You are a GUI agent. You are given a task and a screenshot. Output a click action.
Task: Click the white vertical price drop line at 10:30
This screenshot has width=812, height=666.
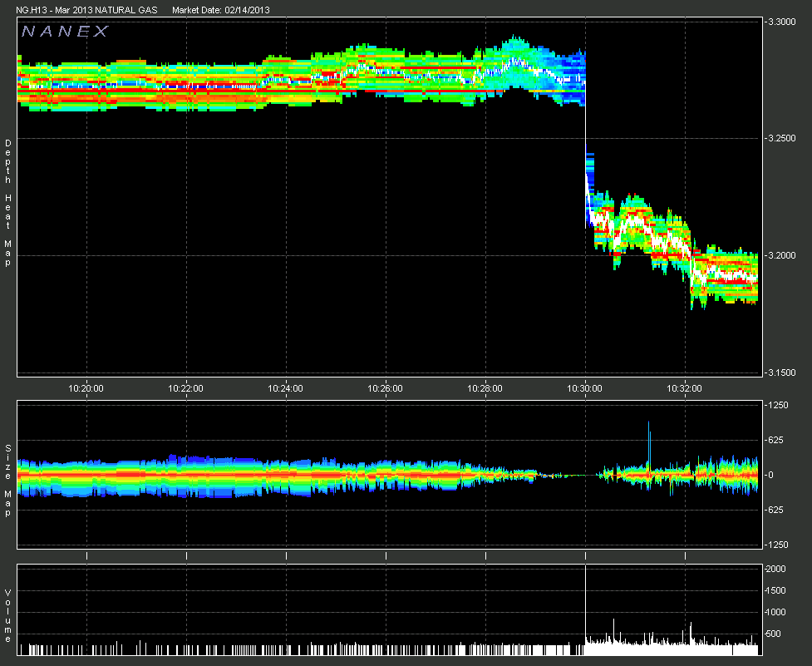pos(586,165)
